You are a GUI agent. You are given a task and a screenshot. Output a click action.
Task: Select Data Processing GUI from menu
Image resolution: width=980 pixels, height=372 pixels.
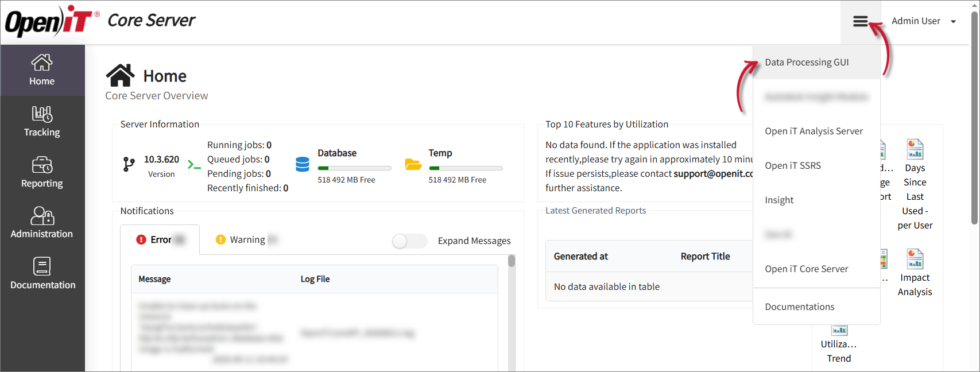tap(816, 62)
